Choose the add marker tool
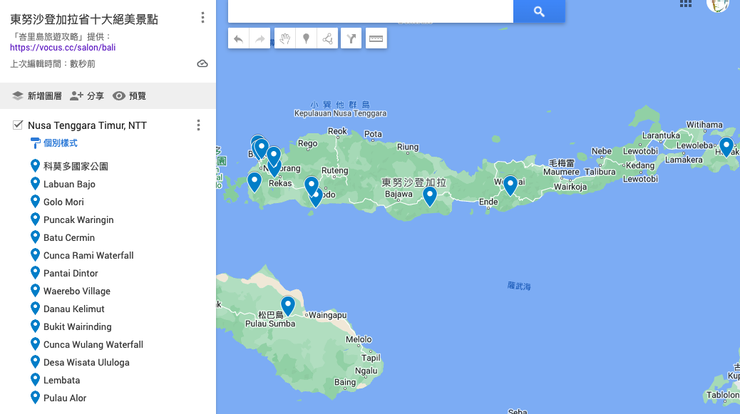Viewport: 740px width, 414px height. (x=306, y=39)
